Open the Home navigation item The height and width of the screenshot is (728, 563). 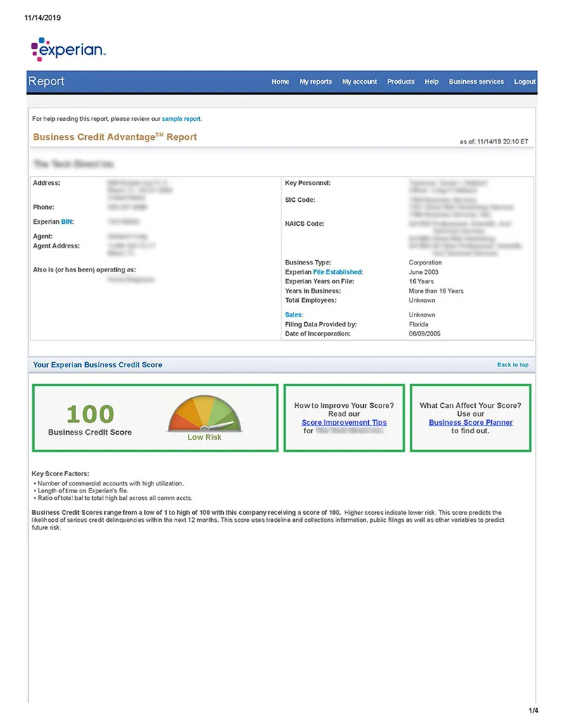(x=280, y=82)
